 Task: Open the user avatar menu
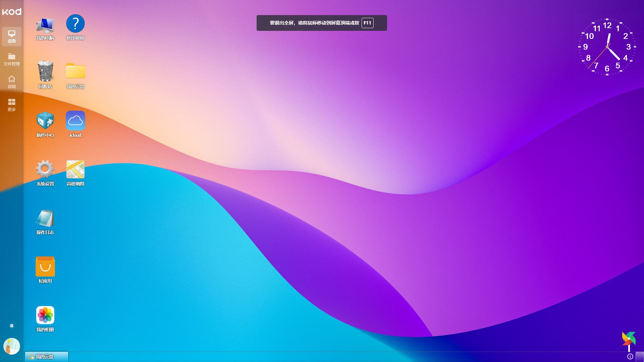[12, 346]
